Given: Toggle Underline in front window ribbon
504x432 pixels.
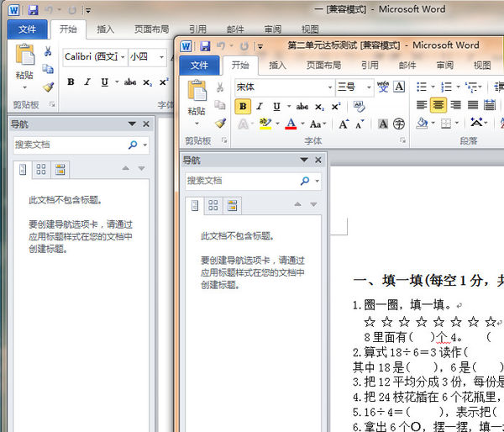Looking at the screenshot, I should (276, 107).
